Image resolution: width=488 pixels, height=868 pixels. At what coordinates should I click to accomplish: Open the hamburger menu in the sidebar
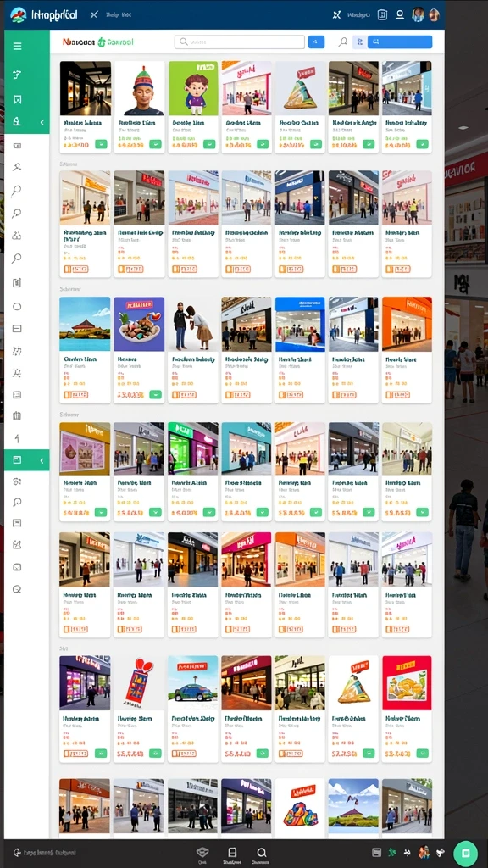tap(17, 46)
